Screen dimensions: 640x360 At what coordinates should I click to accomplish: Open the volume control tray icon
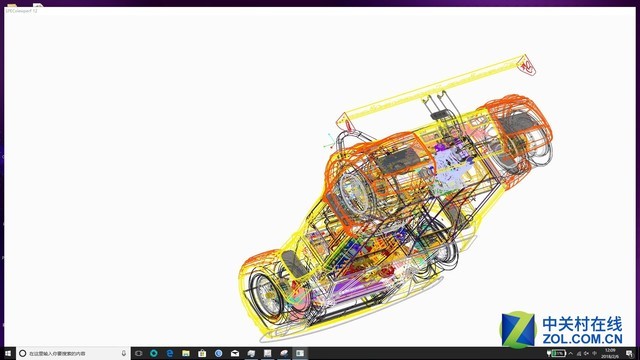point(587,353)
